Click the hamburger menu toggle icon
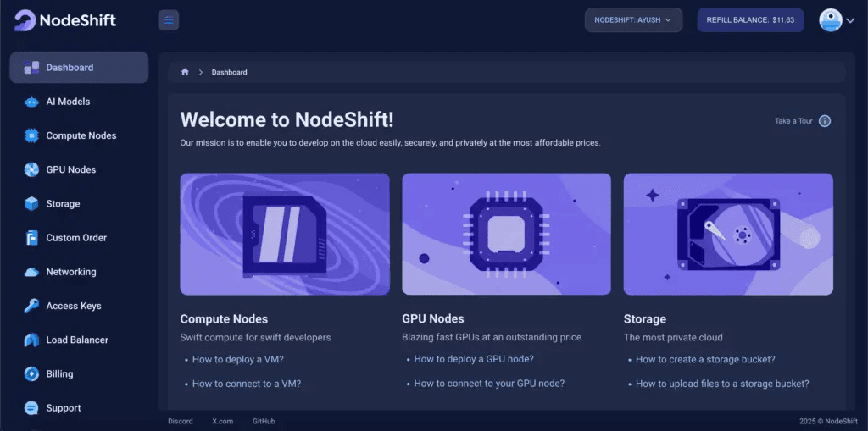This screenshot has height=431, width=868. [x=169, y=20]
